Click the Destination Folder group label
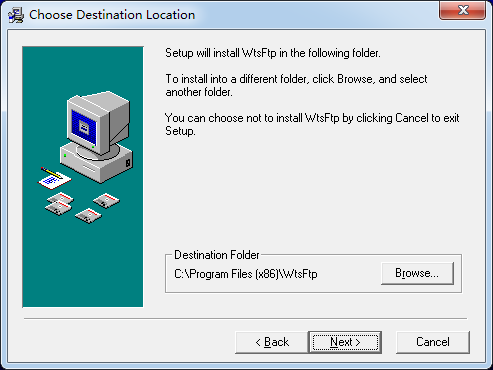Screen dimensions: 493x370 [x=217, y=255]
